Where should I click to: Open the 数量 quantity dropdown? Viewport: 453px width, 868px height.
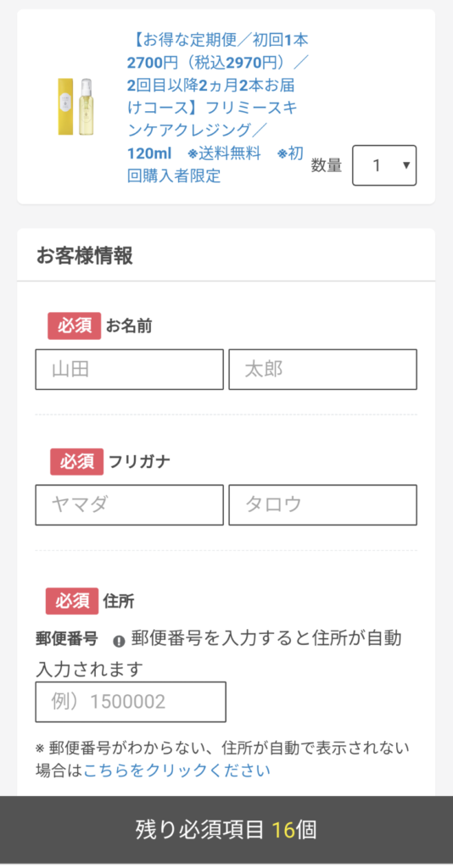(x=384, y=165)
